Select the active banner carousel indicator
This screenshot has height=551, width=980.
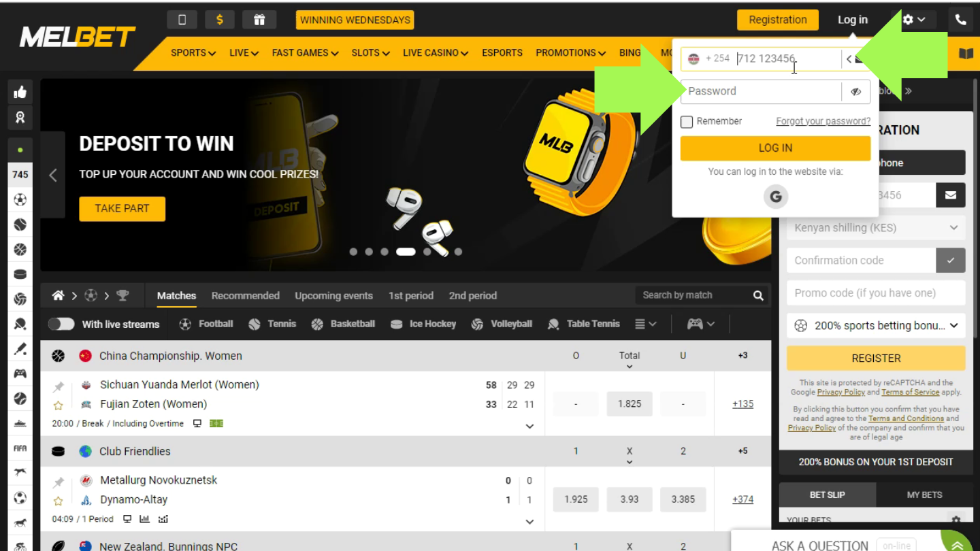tap(406, 252)
